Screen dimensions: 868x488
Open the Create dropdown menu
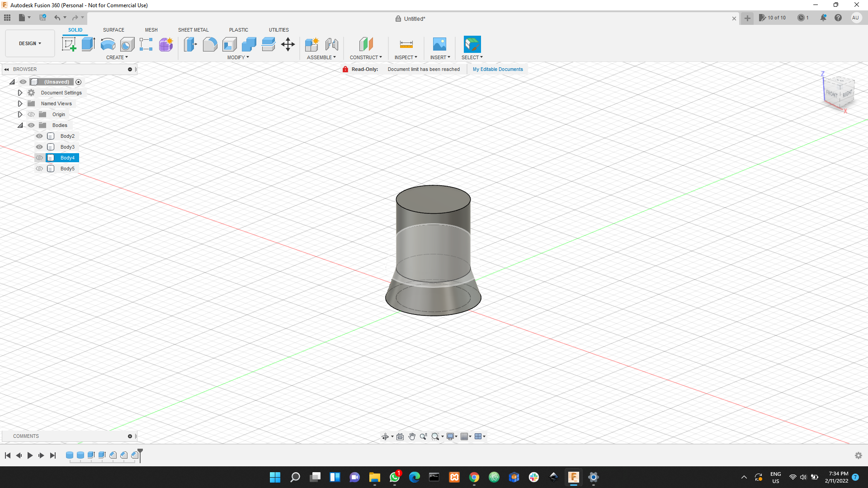point(117,57)
